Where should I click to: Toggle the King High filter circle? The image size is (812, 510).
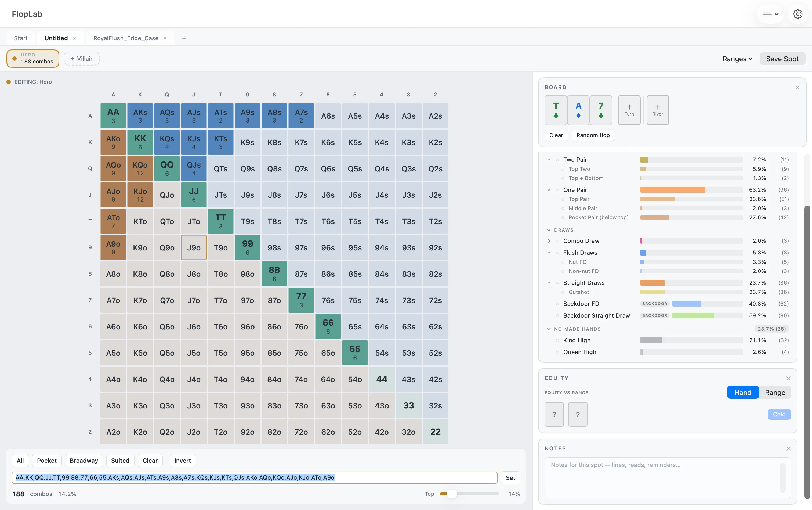tap(557, 340)
